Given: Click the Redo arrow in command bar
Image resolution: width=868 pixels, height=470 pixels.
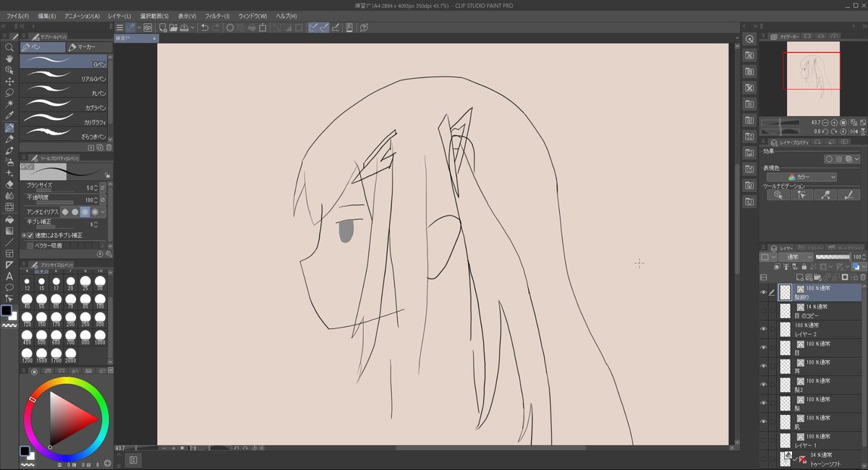Looking at the screenshot, I should coord(216,27).
